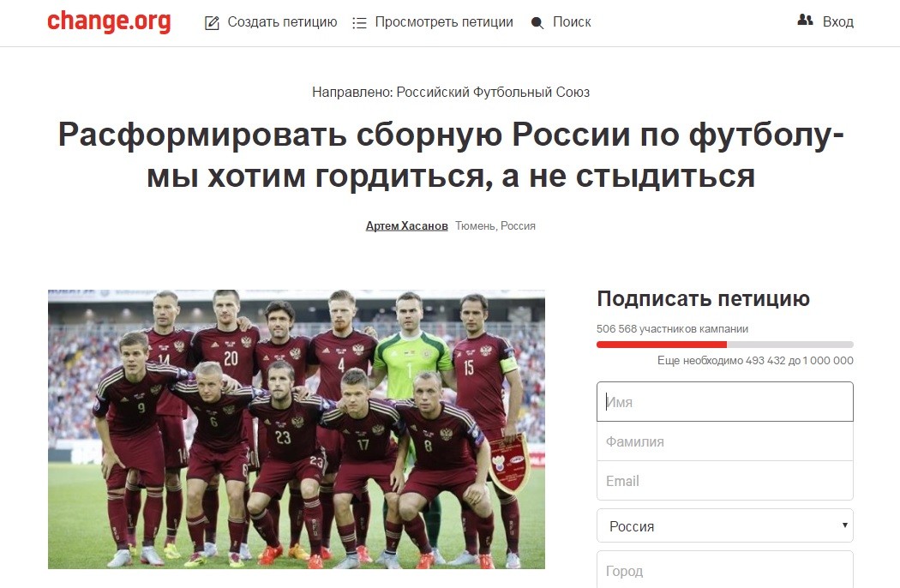Open Просмотреть петиции in the top navigation
The height and width of the screenshot is (588, 900).
coord(444,21)
